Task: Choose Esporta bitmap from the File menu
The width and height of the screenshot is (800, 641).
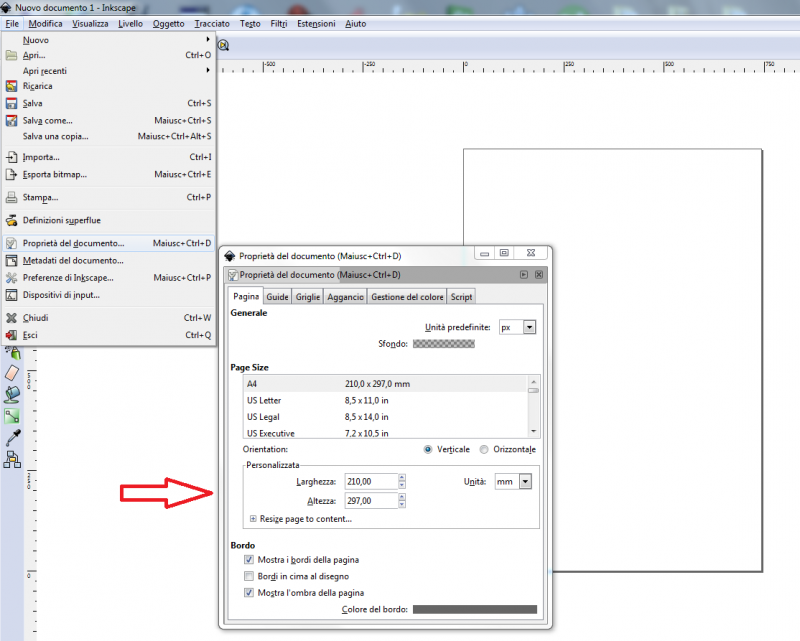Action: click(x=53, y=174)
